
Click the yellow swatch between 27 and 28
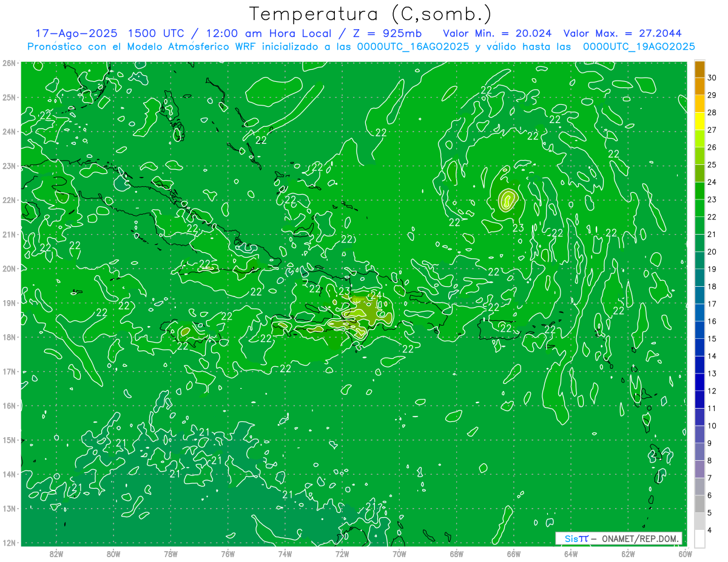699,121
